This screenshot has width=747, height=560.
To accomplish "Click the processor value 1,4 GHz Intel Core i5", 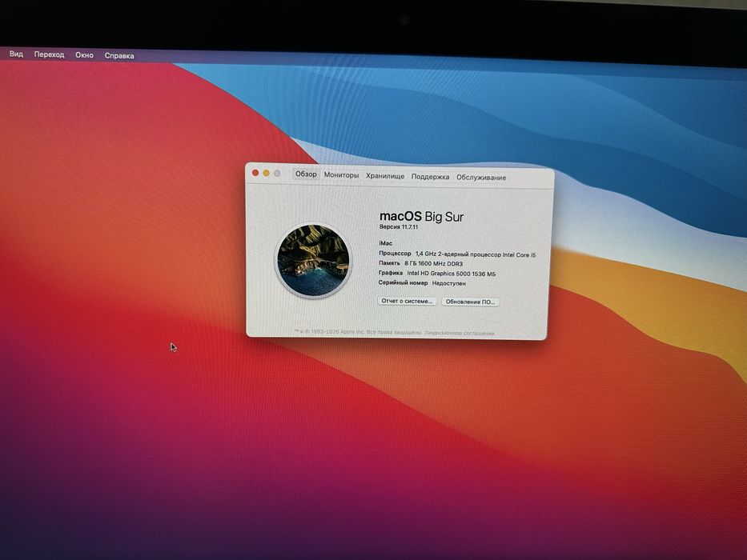I will 476,254.
